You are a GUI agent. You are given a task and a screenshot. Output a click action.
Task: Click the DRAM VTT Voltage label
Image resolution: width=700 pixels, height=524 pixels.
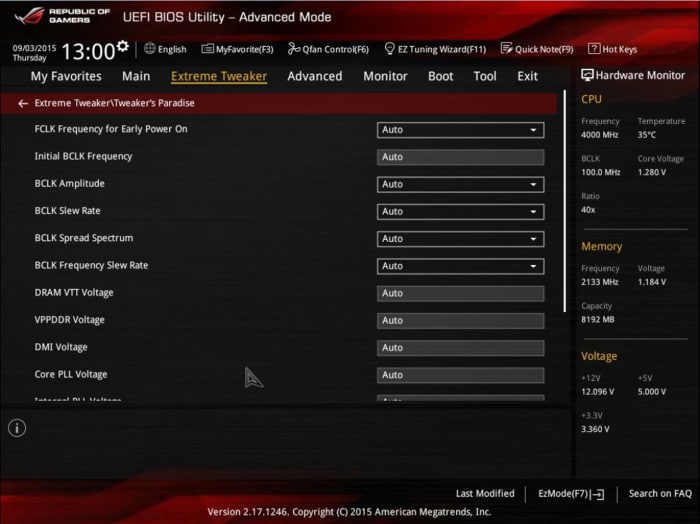click(74, 293)
